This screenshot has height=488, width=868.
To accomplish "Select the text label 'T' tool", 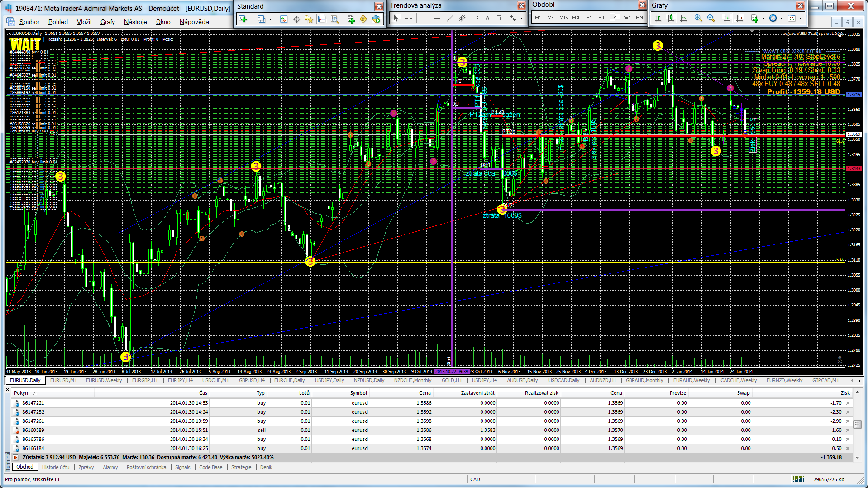I will (x=500, y=18).
